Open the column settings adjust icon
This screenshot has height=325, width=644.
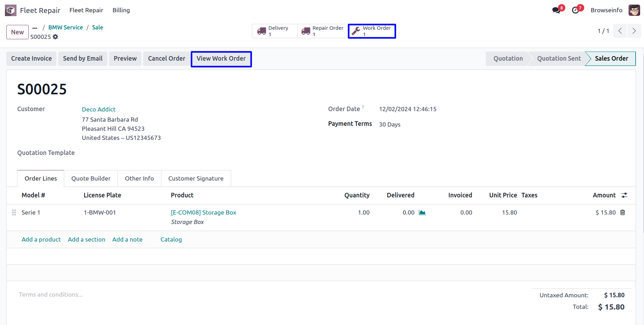tap(624, 195)
